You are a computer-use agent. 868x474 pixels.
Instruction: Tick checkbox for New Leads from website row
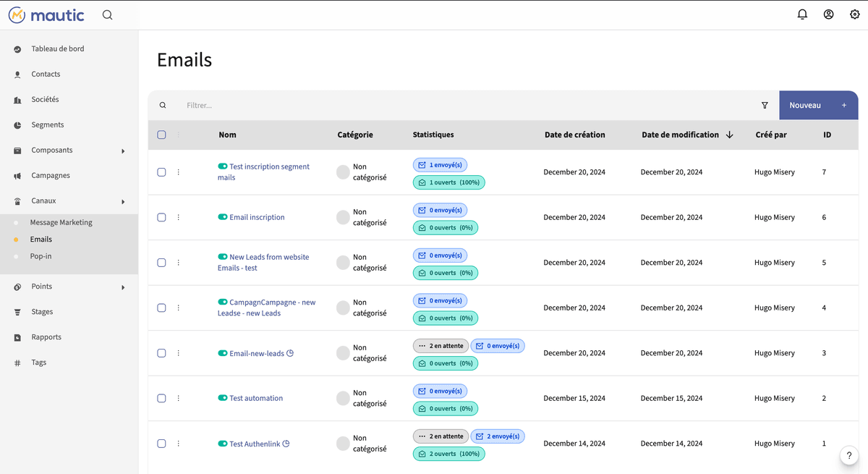click(161, 263)
